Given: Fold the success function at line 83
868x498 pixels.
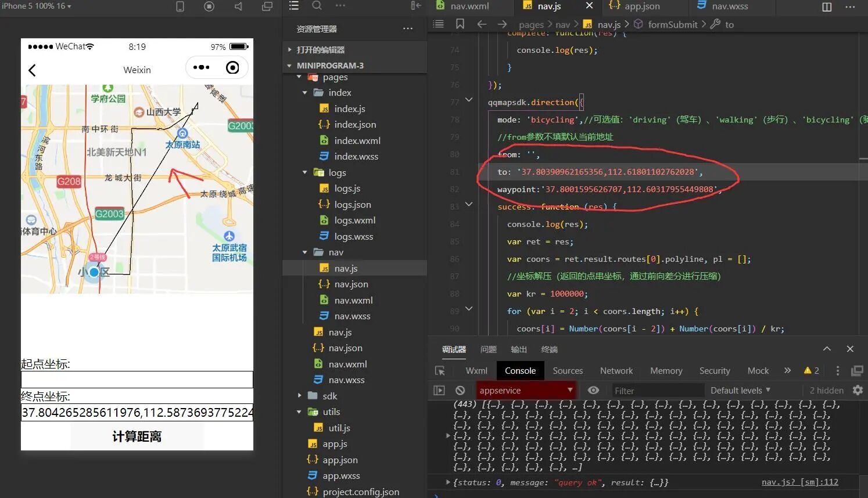Looking at the screenshot, I should pos(469,204).
